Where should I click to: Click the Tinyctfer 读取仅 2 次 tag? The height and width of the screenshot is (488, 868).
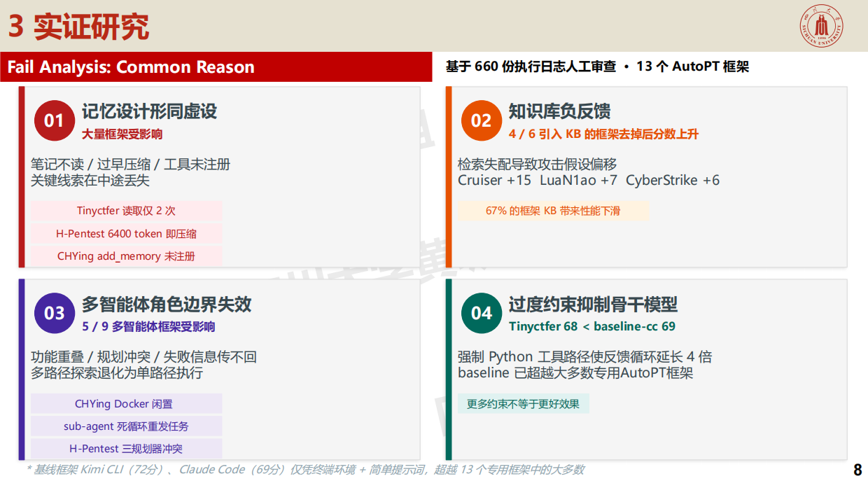click(126, 211)
